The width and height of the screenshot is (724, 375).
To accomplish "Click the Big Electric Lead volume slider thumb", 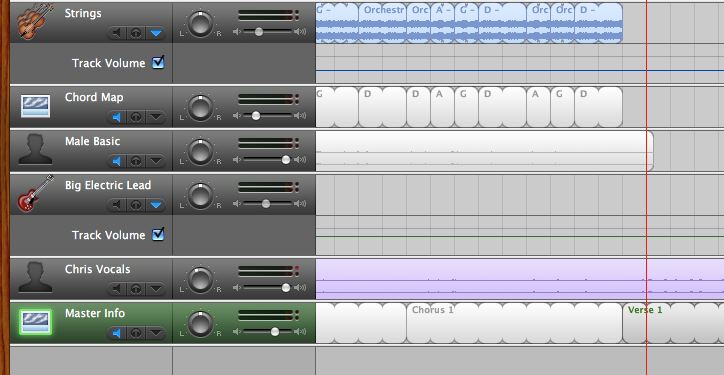I will pos(265,203).
